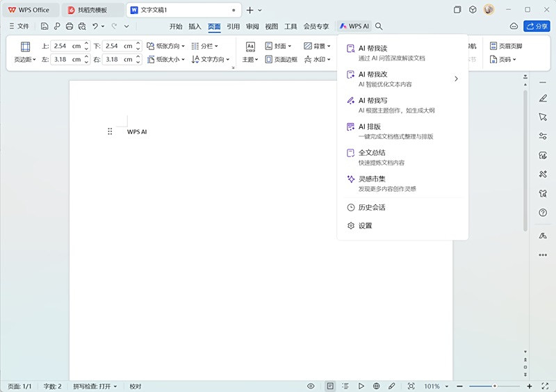Select the arrow selection tool in sidebar

click(543, 117)
